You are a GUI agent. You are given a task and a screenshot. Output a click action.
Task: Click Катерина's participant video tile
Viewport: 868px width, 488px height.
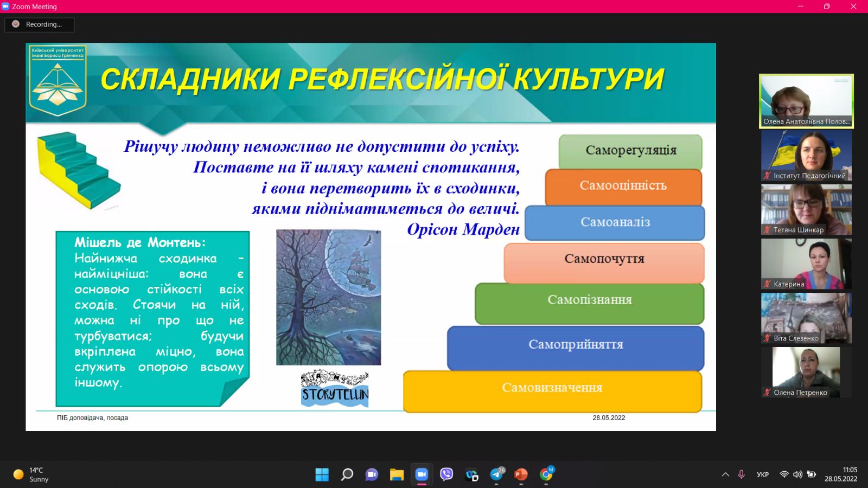pyautogui.click(x=806, y=264)
